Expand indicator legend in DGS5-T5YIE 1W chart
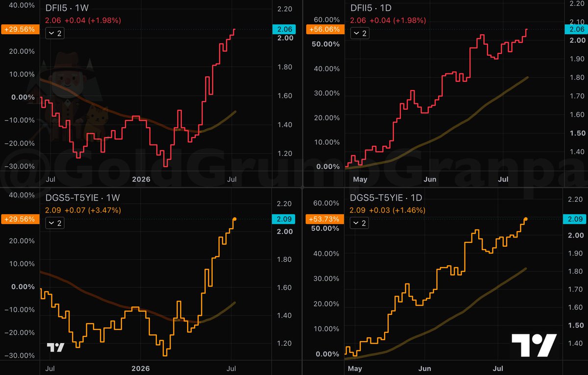Viewport: 588px width, 375px height. (55, 223)
